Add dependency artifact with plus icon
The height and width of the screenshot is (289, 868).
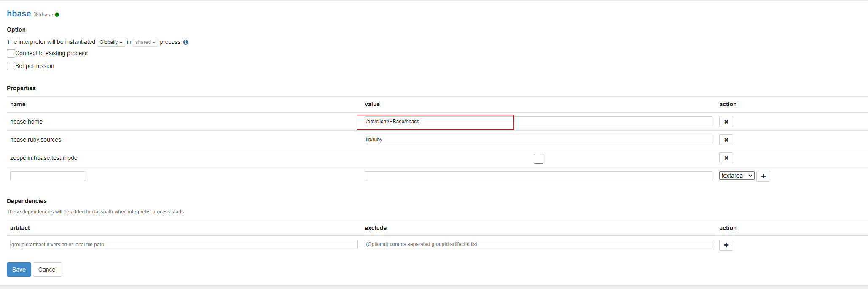click(726, 245)
